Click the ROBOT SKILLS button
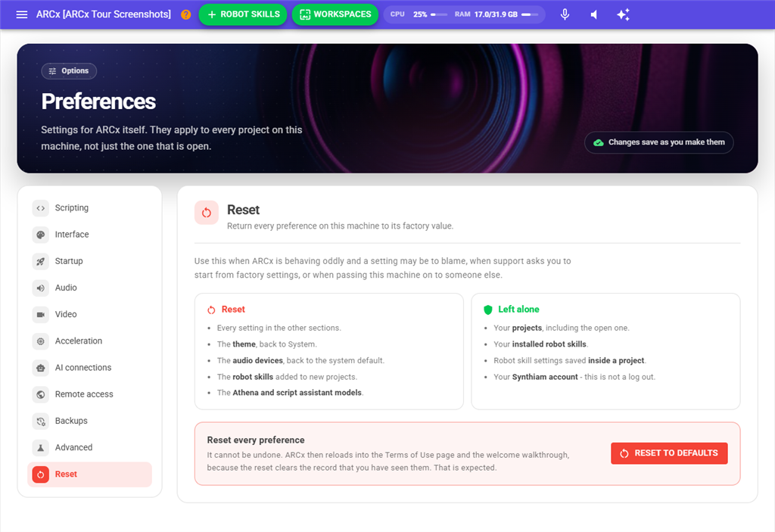Viewport: 775px width, 532px height. coord(243,14)
